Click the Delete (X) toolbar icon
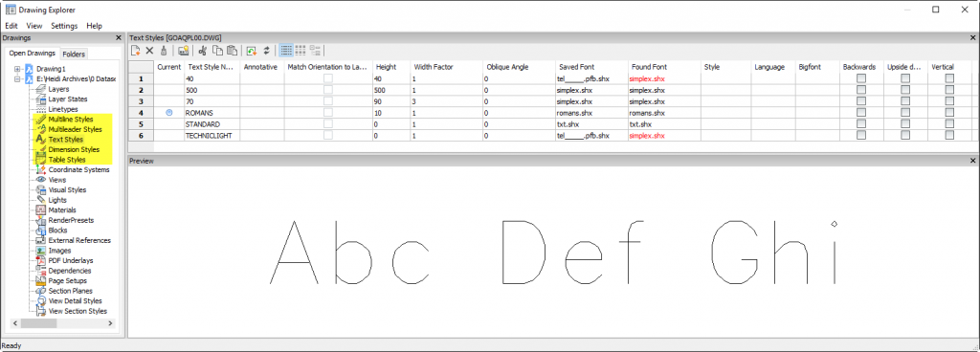 [x=149, y=51]
